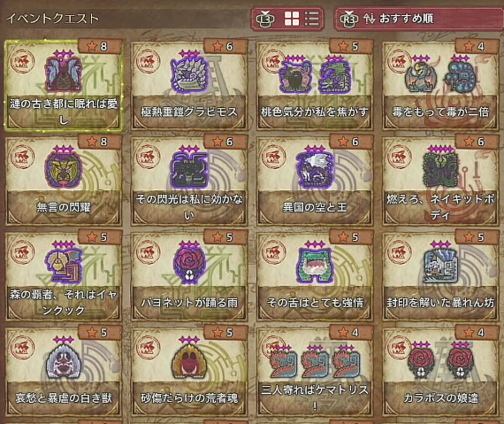Select the 無言の閃耀 quest title

[64, 207]
